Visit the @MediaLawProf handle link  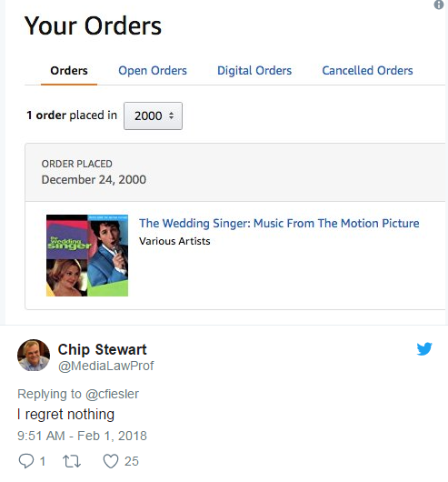[106, 366]
